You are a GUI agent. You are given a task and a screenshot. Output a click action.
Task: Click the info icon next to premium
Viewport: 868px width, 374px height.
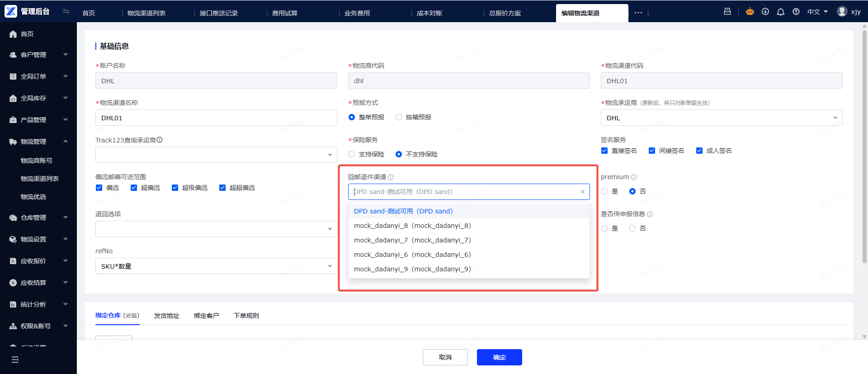(x=634, y=177)
